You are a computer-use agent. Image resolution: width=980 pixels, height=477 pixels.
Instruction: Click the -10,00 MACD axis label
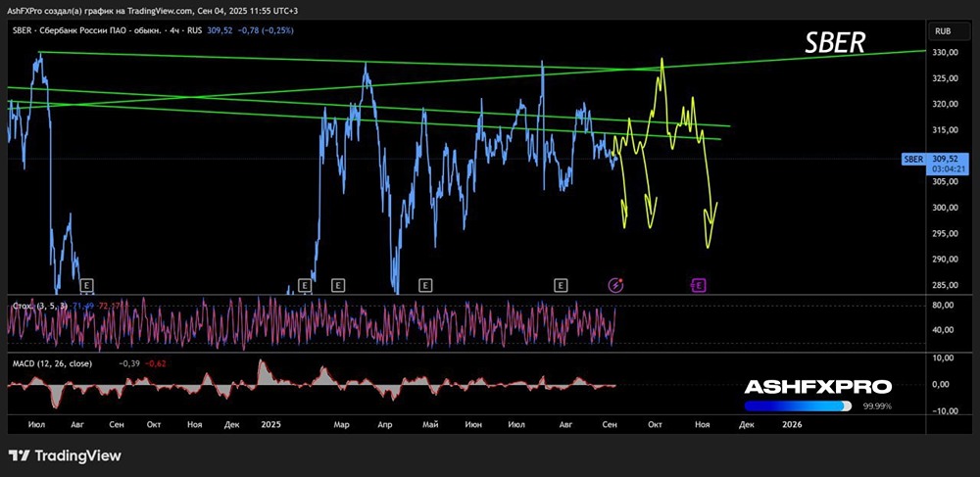pyautogui.click(x=945, y=410)
